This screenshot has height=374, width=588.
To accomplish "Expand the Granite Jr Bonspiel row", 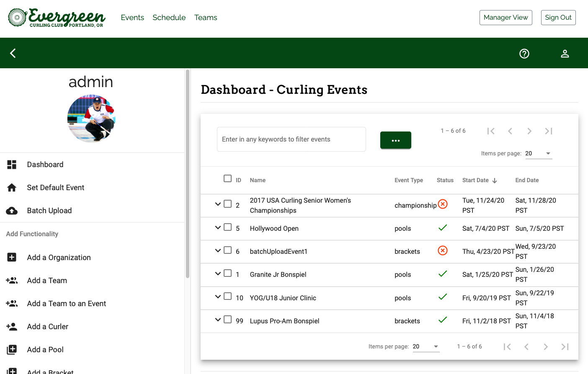I will [x=217, y=273].
